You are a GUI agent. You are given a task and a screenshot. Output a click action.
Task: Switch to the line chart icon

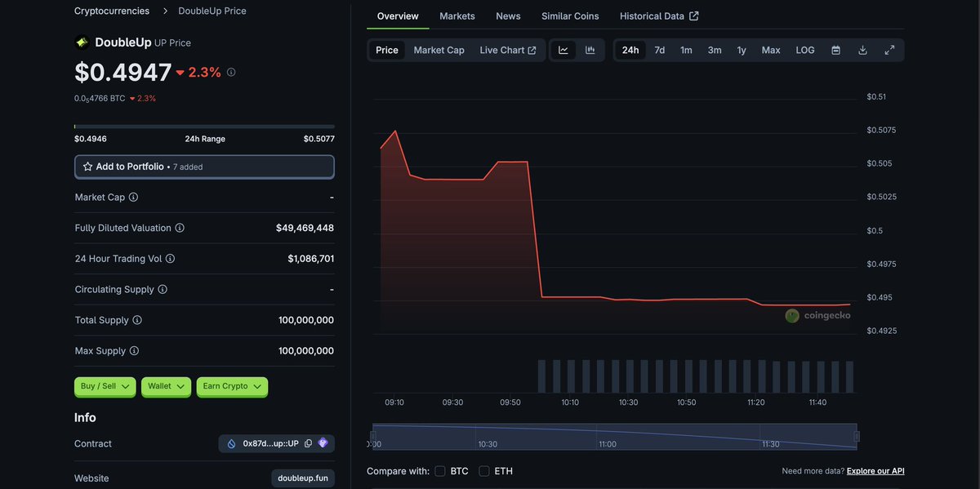pos(563,50)
